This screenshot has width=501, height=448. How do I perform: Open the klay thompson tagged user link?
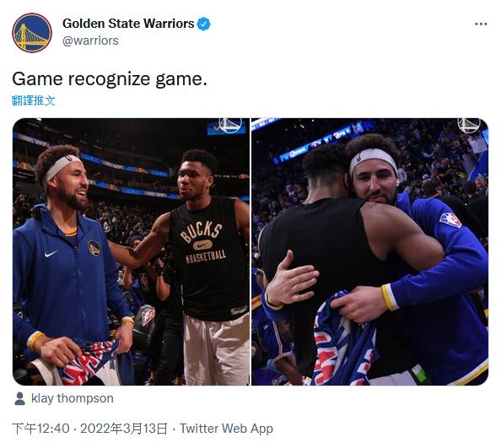[x=73, y=398]
